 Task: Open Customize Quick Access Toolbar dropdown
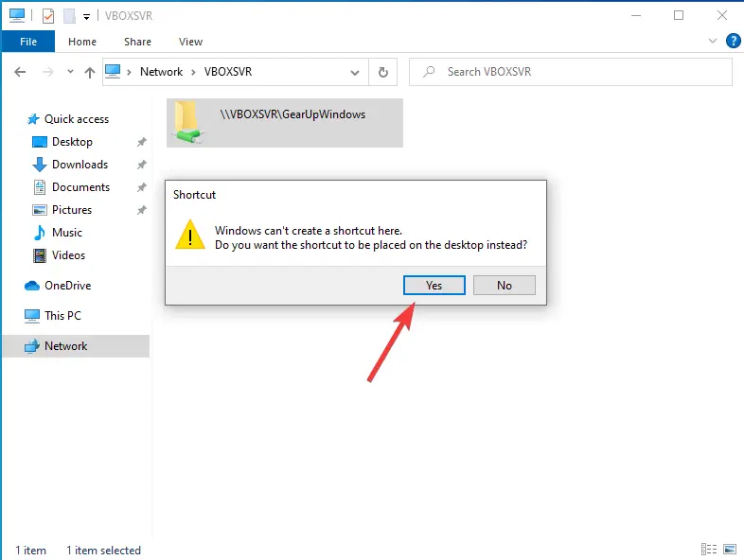(x=86, y=17)
